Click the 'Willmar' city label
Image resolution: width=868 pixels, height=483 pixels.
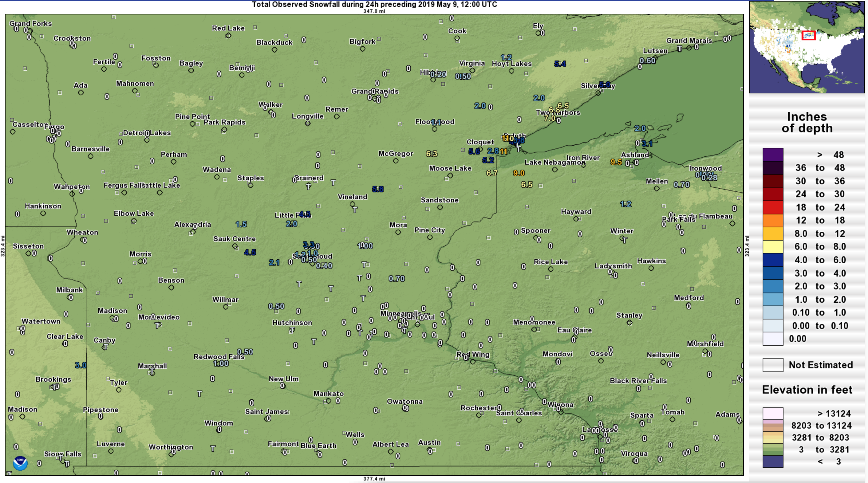(x=225, y=300)
